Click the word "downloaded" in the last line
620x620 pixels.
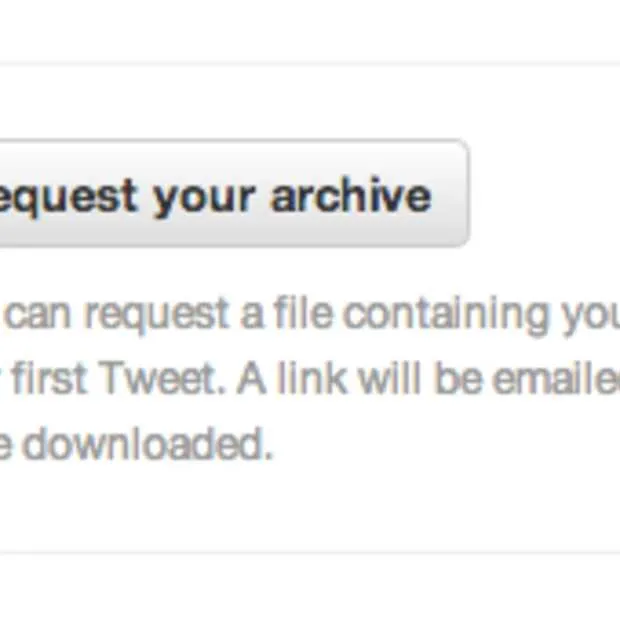point(147,445)
